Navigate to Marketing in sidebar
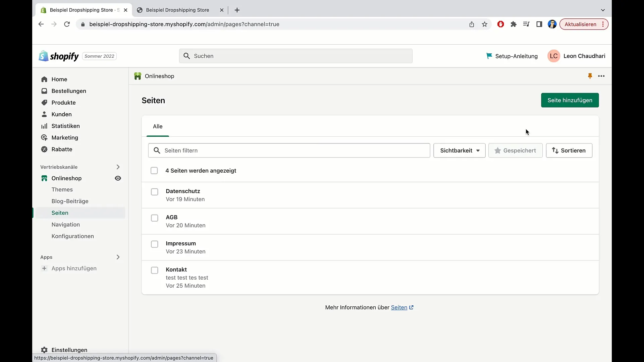This screenshot has height=362, width=644. (x=65, y=137)
